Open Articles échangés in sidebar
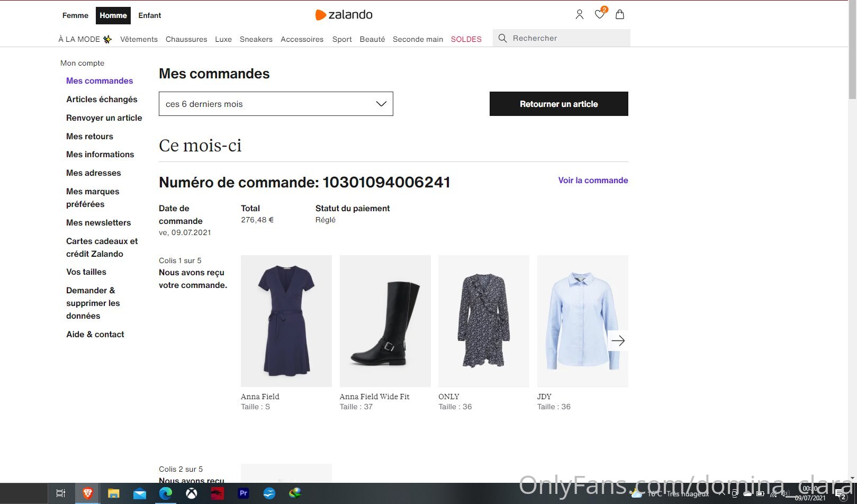The image size is (857, 504). (x=102, y=99)
